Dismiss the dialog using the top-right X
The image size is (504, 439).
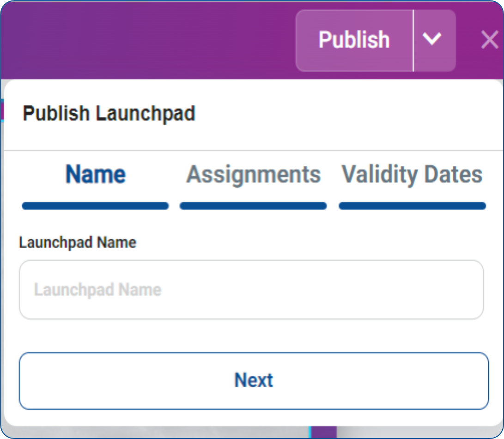pyautogui.click(x=489, y=40)
